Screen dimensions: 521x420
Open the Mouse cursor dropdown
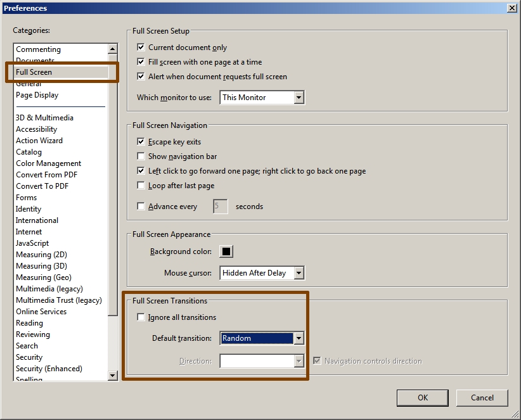[262, 273]
